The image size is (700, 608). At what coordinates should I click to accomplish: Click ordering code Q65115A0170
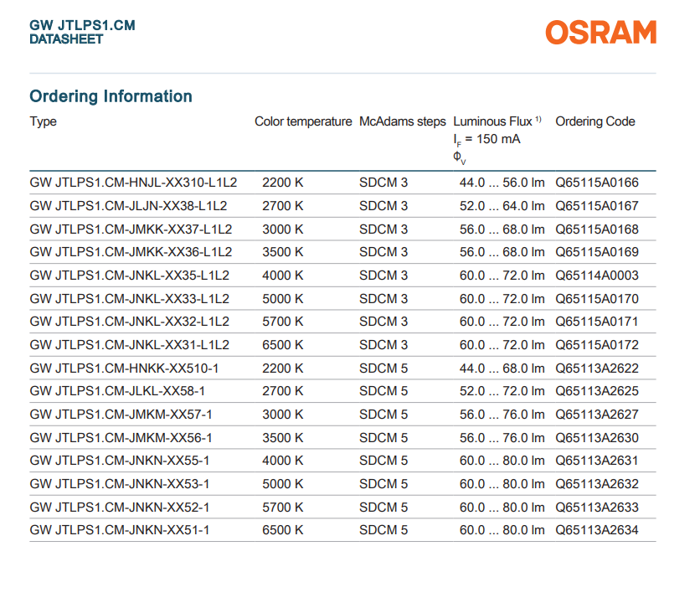coord(597,298)
